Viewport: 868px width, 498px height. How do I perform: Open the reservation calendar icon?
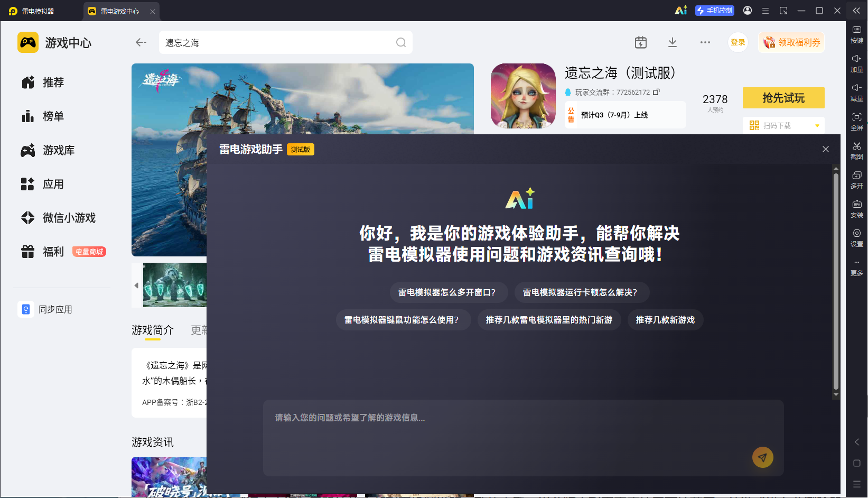click(641, 42)
